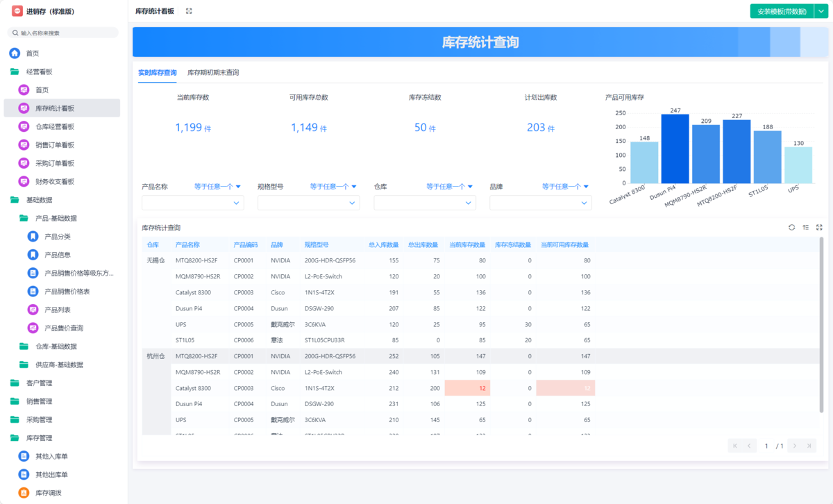Select the 实时库存查询 tab
The height and width of the screenshot is (504, 833).
point(157,73)
